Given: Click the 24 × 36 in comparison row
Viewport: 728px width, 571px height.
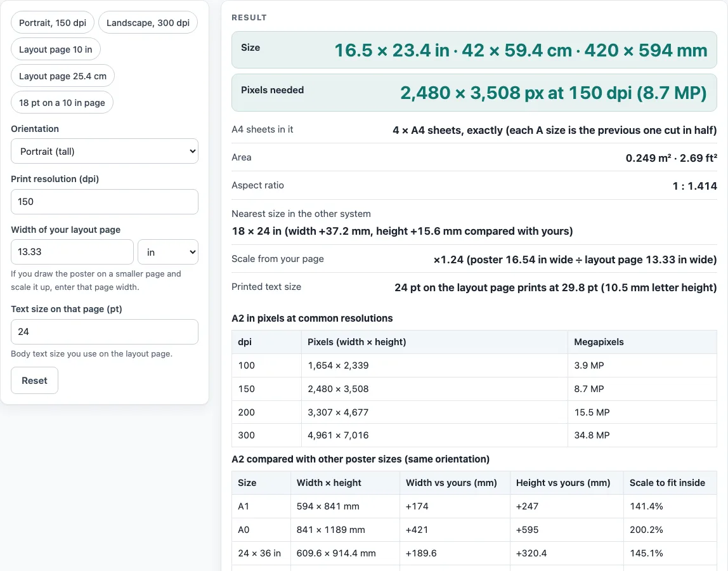Looking at the screenshot, I should 474,553.
